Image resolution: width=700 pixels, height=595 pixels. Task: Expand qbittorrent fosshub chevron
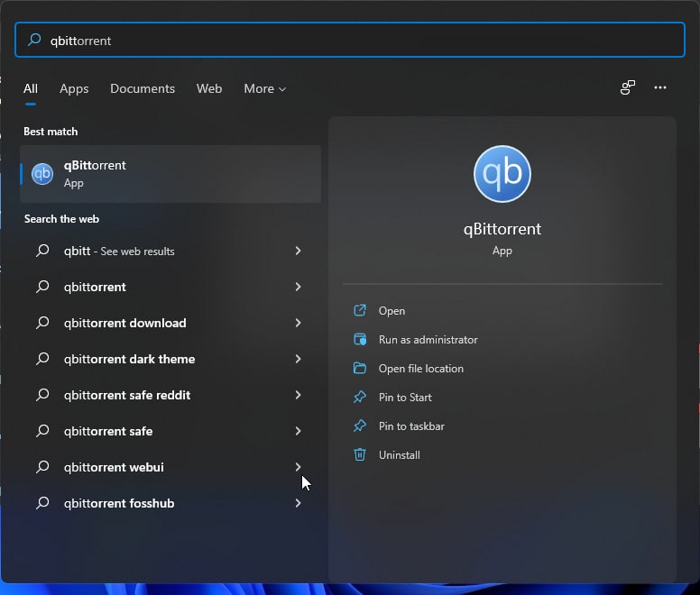point(298,503)
